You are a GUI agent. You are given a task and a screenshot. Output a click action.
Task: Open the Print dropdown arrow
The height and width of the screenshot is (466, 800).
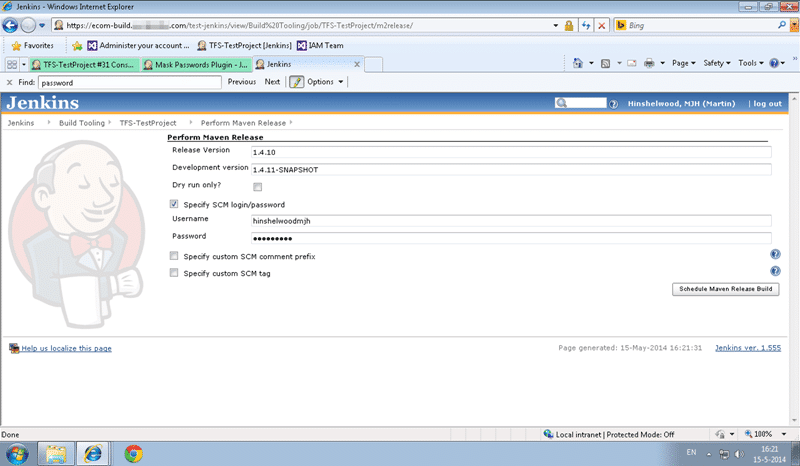click(663, 63)
